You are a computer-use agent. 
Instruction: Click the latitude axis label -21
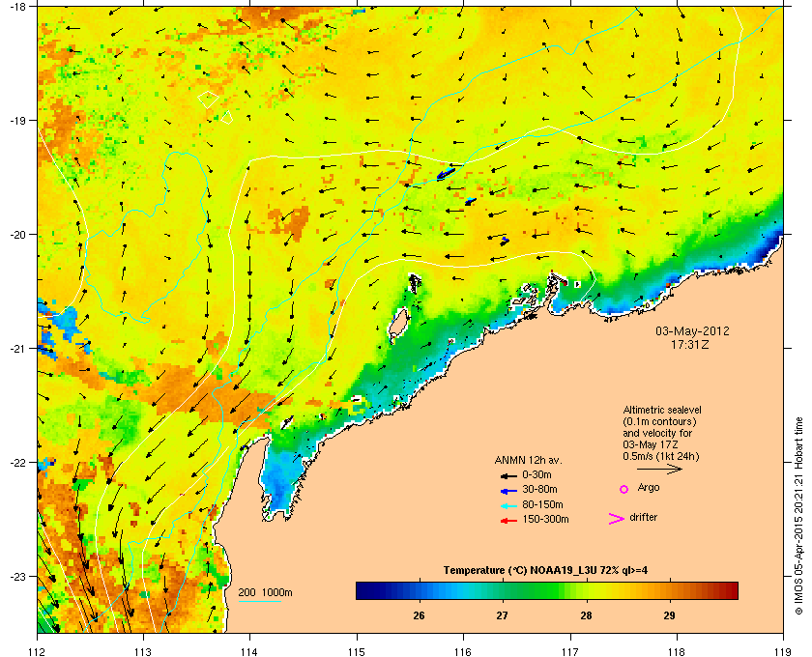click(x=16, y=349)
